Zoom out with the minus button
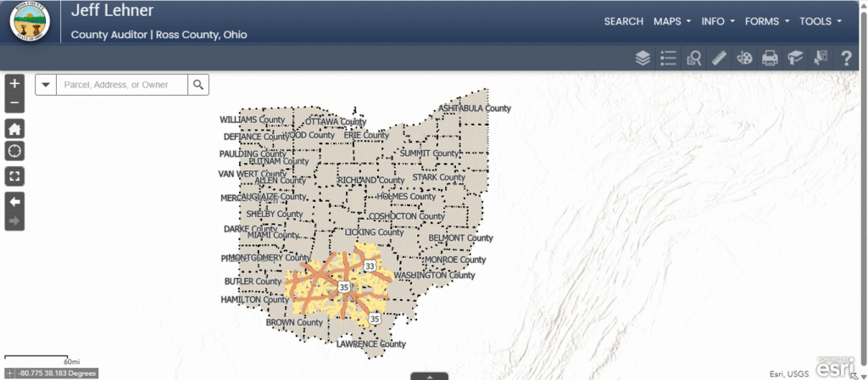This screenshot has width=868, height=380. 15,103
